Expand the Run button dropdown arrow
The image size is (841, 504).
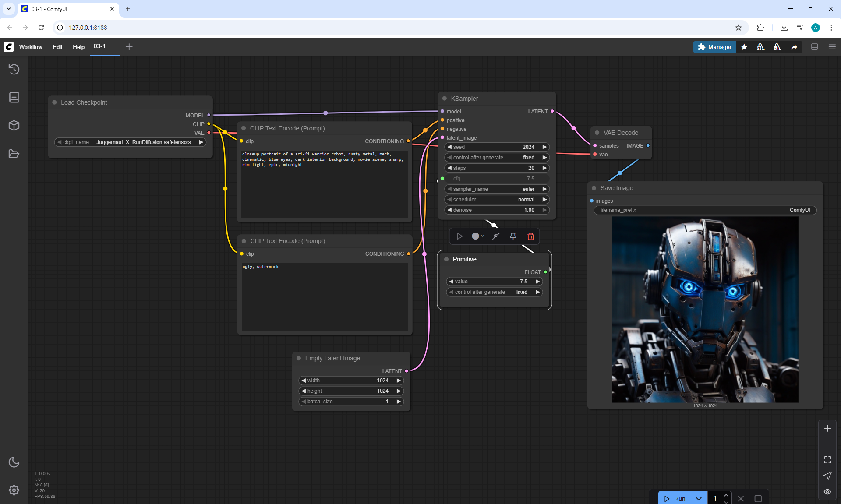coord(699,499)
